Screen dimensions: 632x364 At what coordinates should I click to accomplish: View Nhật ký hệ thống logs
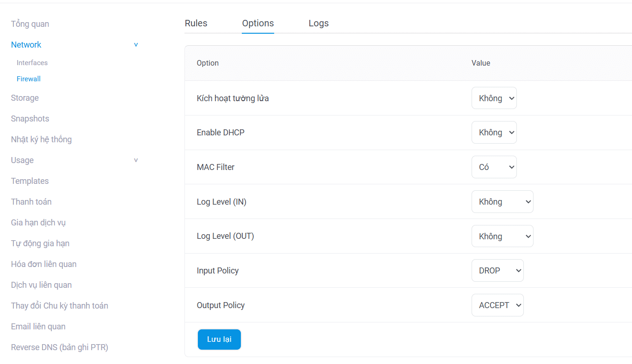pyautogui.click(x=41, y=139)
